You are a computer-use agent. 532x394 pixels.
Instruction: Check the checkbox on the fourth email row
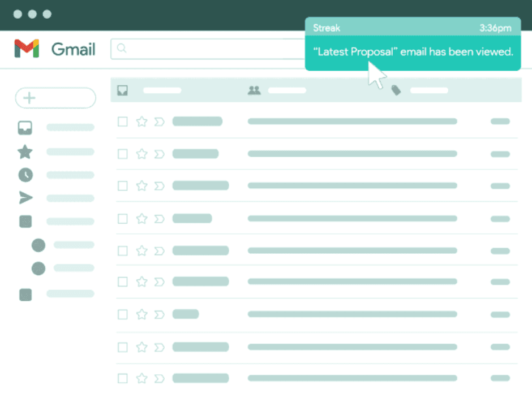(x=122, y=218)
